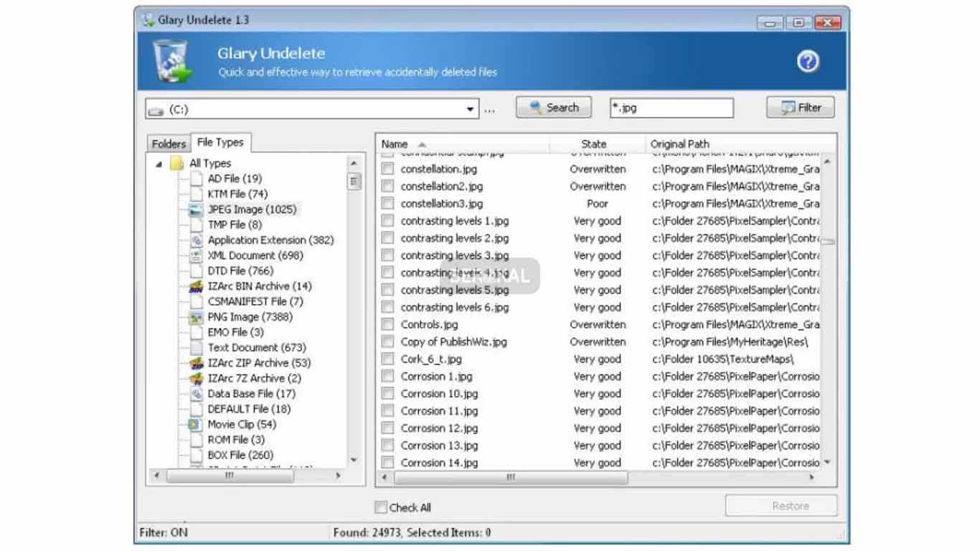Click the IZArc BIN Archive icon
This screenshot has width=980, height=551.
tap(196, 286)
